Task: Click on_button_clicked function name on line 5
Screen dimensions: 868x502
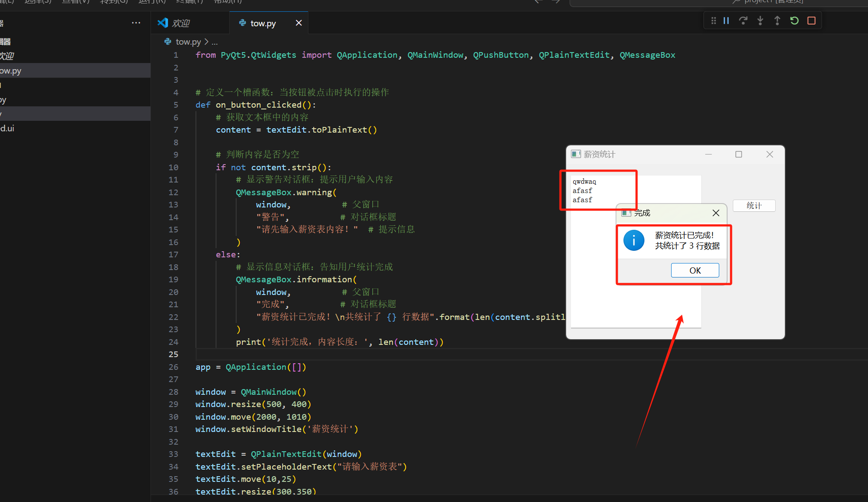Action: point(259,105)
